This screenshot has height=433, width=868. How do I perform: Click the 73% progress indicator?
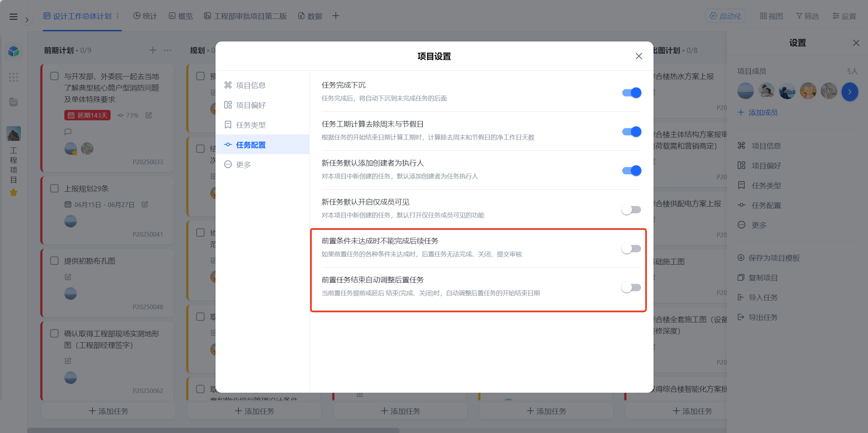[x=128, y=115]
